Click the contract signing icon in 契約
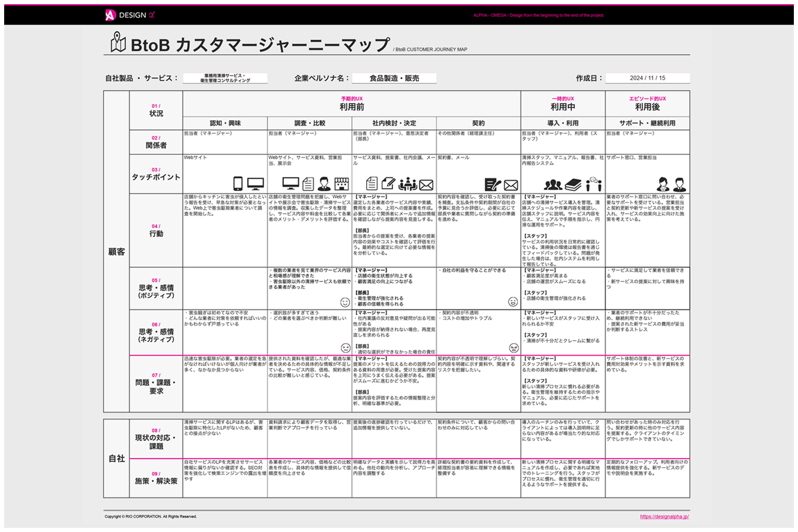Image resolution: width=798 pixels, height=532 pixels. tap(493, 184)
